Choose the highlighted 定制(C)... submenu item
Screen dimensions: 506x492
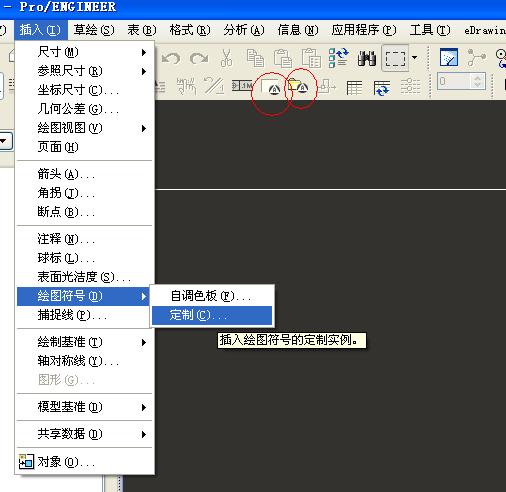212,315
